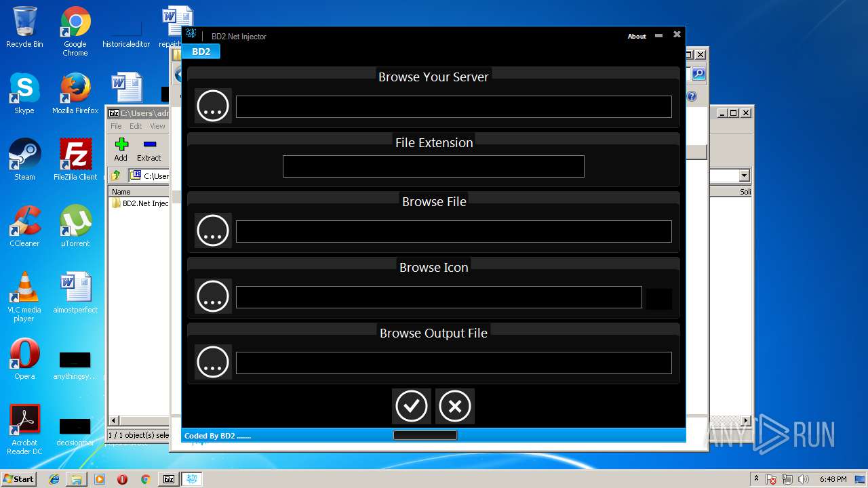Screen dimensions: 868x488
Task: Close the BD2 .Net Injector window
Action: (x=677, y=35)
